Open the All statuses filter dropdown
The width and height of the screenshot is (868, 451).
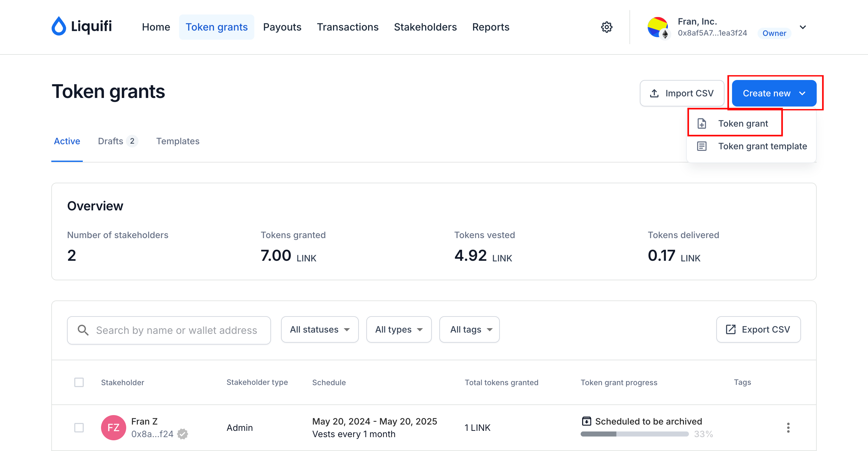[319, 330]
